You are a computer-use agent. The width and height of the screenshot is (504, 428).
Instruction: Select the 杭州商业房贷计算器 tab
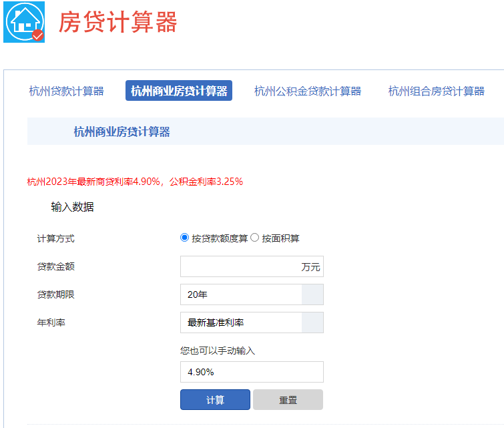tap(179, 91)
